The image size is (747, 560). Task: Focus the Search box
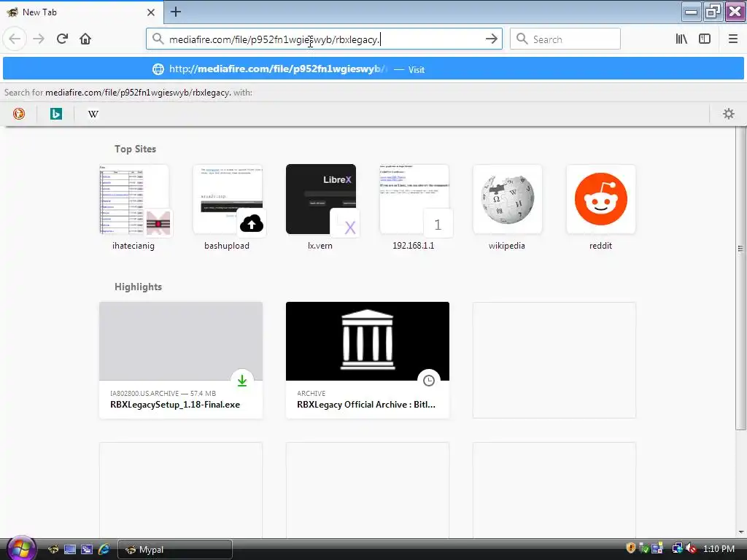pos(565,39)
